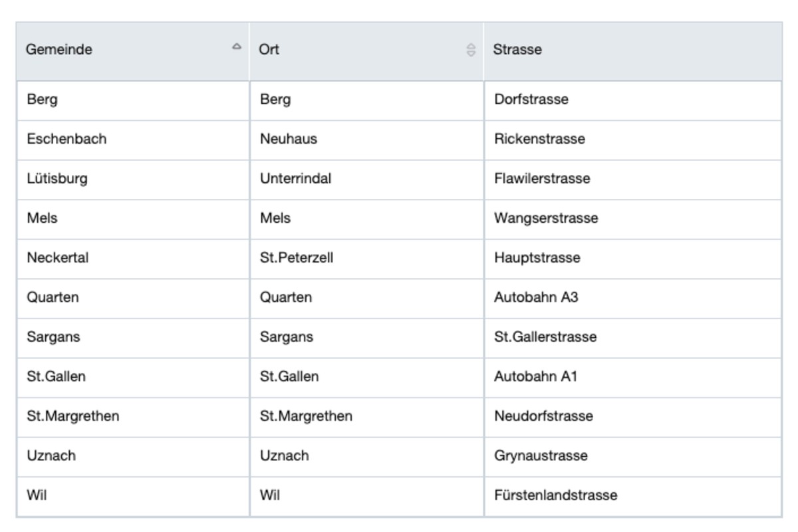Click the Ort column sort icon

click(x=471, y=50)
